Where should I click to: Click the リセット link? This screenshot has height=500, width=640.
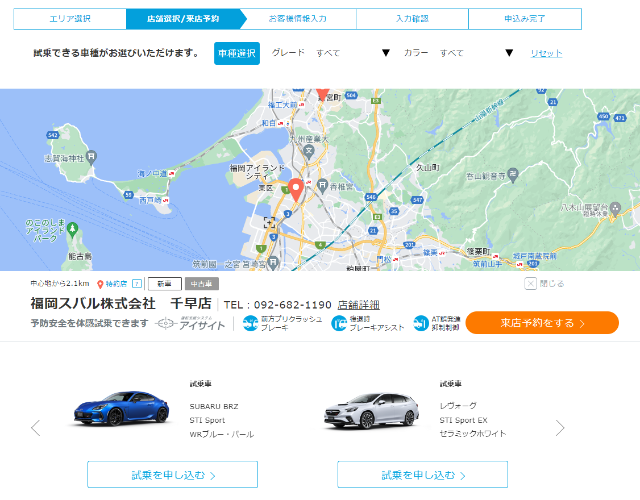click(546, 53)
